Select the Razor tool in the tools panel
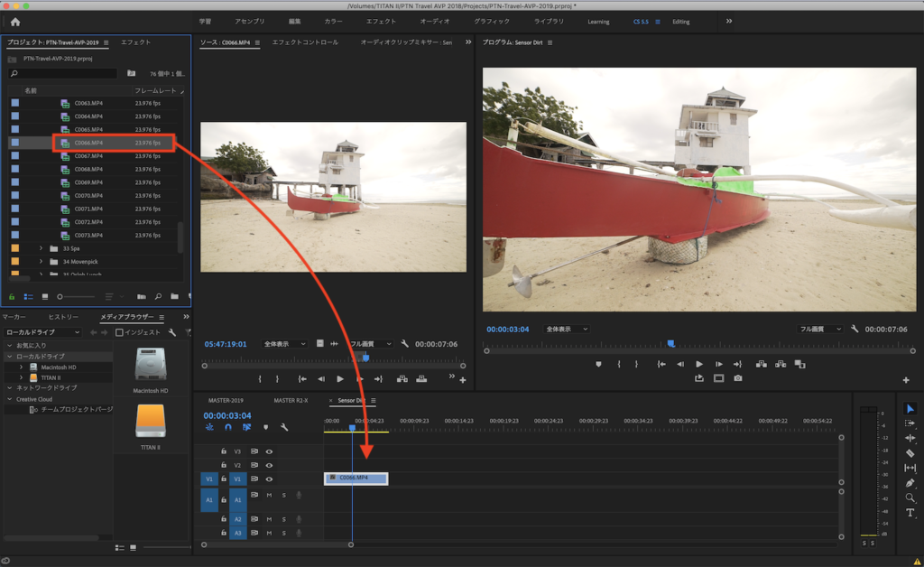 pos(910,453)
